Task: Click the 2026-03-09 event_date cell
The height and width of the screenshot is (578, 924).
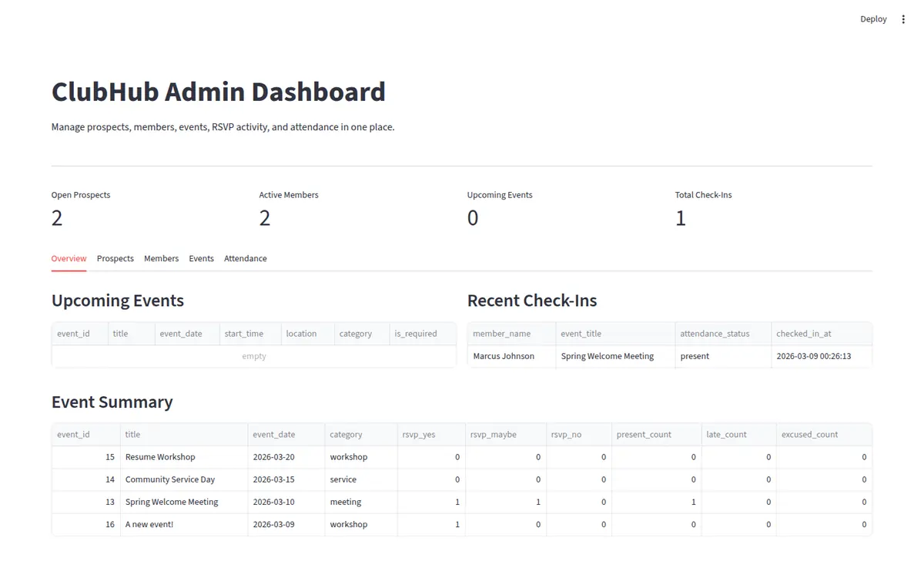Action: click(286, 524)
